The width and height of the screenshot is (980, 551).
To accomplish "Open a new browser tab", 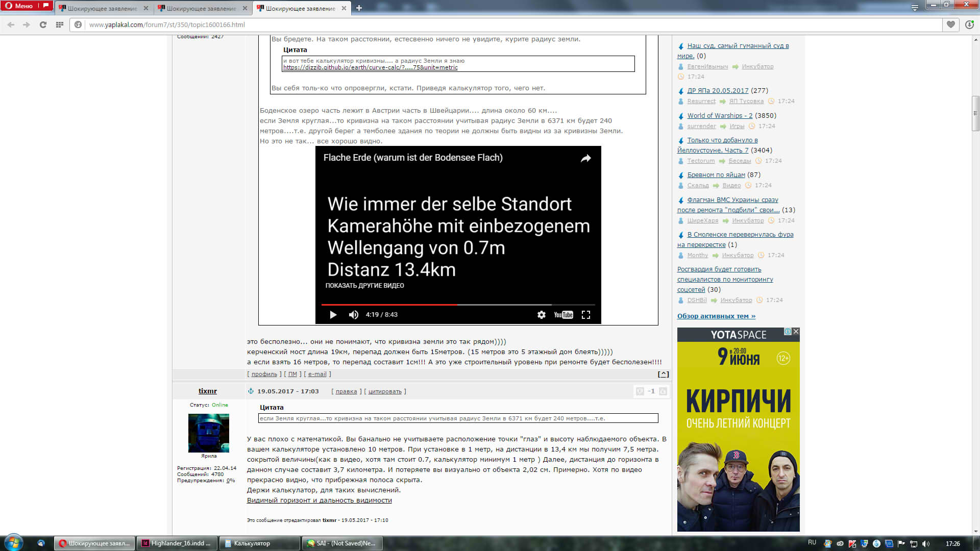I will pyautogui.click(x=359, y=8).
